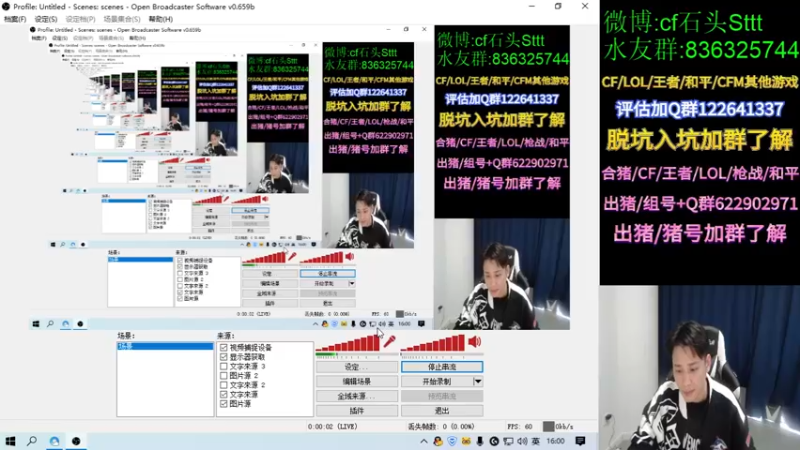Open the 帮助(H) menu
Image resolution: width=800 pixels, height=450 pixels.
point(161,19)
